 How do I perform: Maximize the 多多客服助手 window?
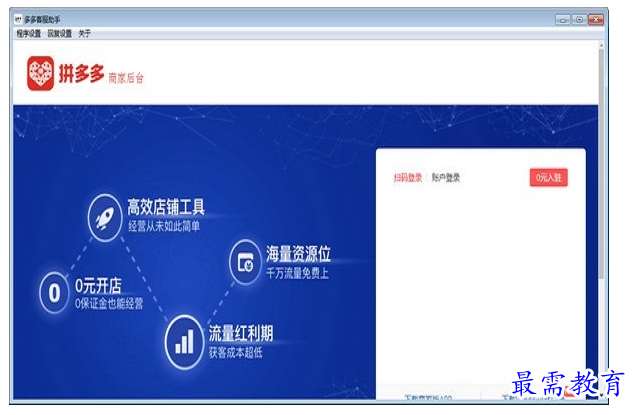(x=579, y=19)
